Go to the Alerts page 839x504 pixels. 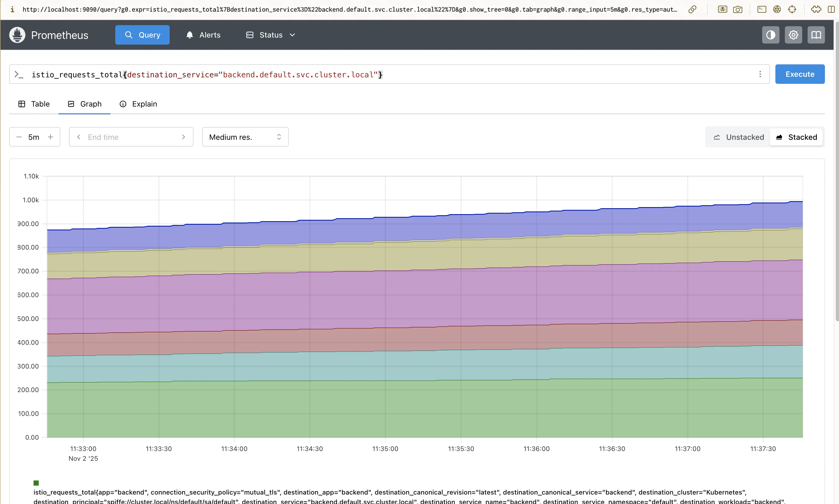(203, 35)
